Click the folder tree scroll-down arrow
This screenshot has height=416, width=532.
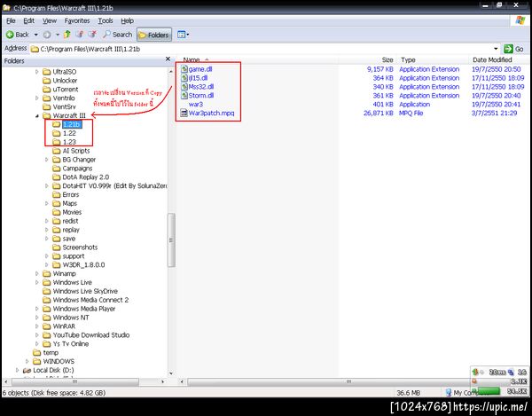tap(171, 373)
